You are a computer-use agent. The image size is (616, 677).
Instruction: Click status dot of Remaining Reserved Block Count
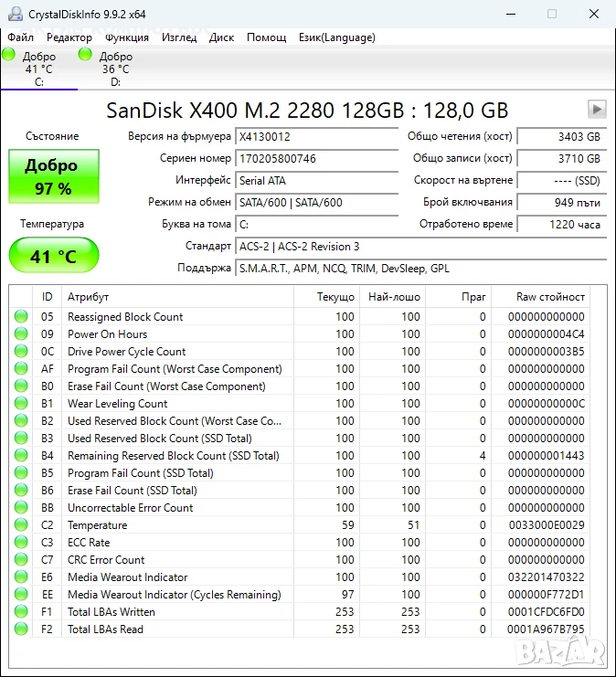pos(21,456)
